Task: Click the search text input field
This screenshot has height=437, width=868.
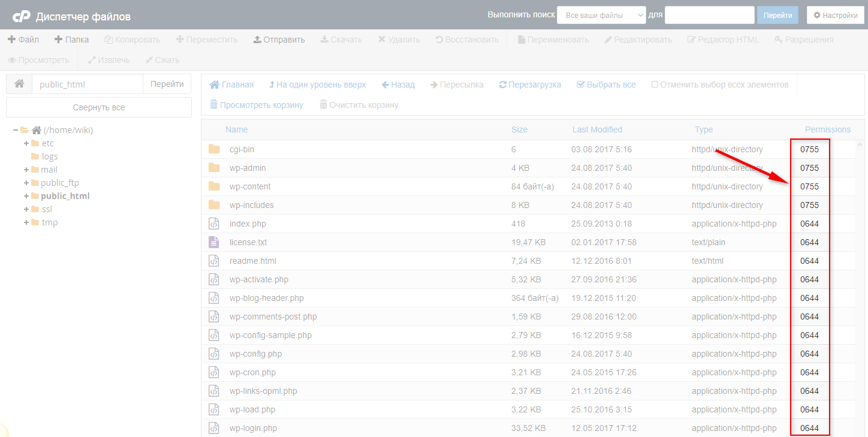Action: click(709, 15)
